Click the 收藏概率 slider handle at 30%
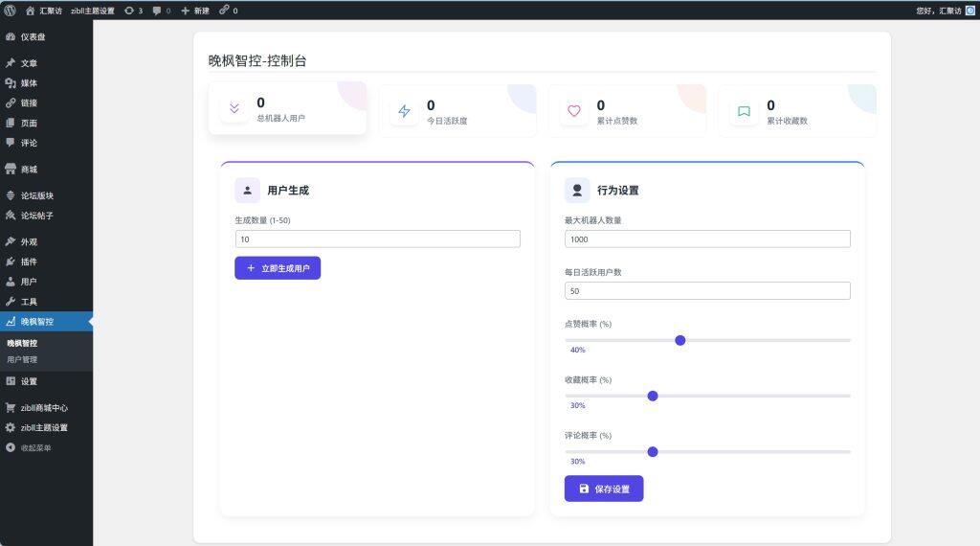Screen dimensions: 980x546 (653, 396)
